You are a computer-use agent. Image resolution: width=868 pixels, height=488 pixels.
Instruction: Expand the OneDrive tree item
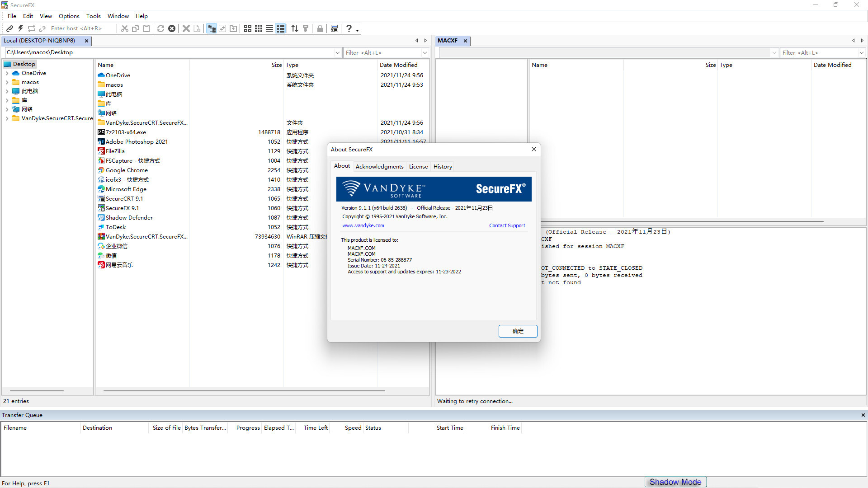[x=7, y=73]
